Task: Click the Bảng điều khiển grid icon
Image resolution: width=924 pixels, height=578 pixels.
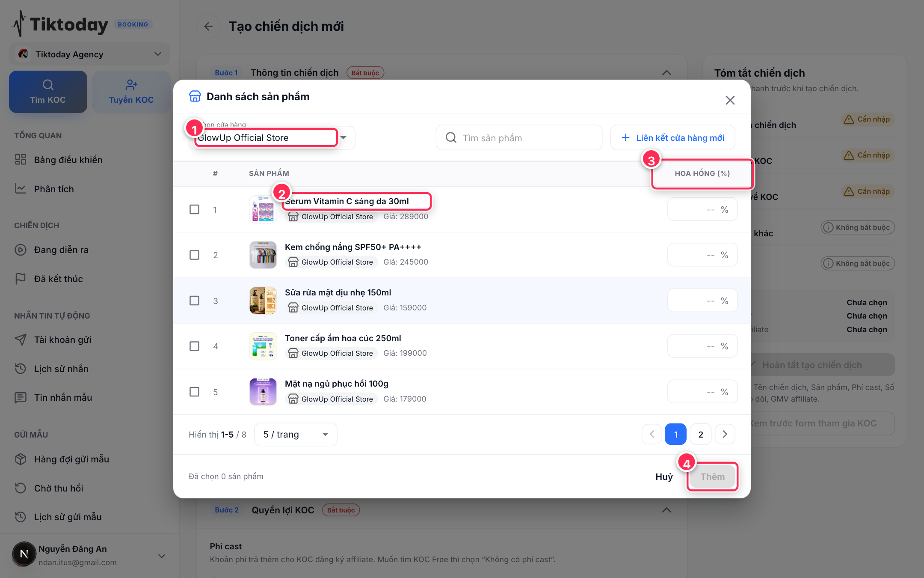Action: (21, 160)
